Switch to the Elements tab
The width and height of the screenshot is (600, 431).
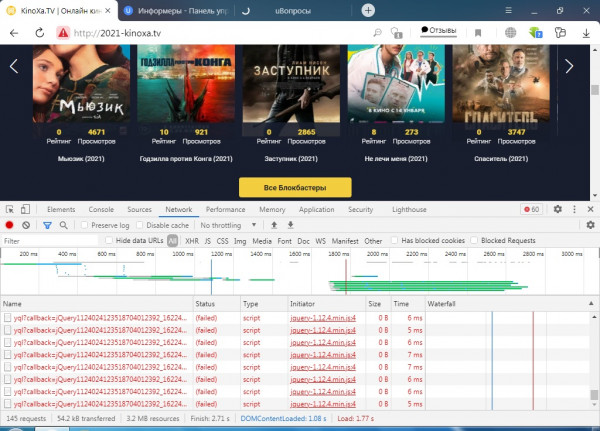(61, 209)
